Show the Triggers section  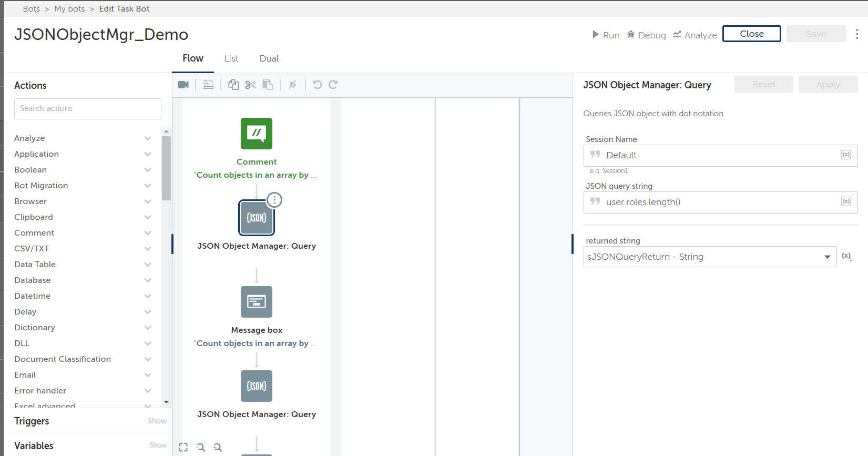(157, 421)
